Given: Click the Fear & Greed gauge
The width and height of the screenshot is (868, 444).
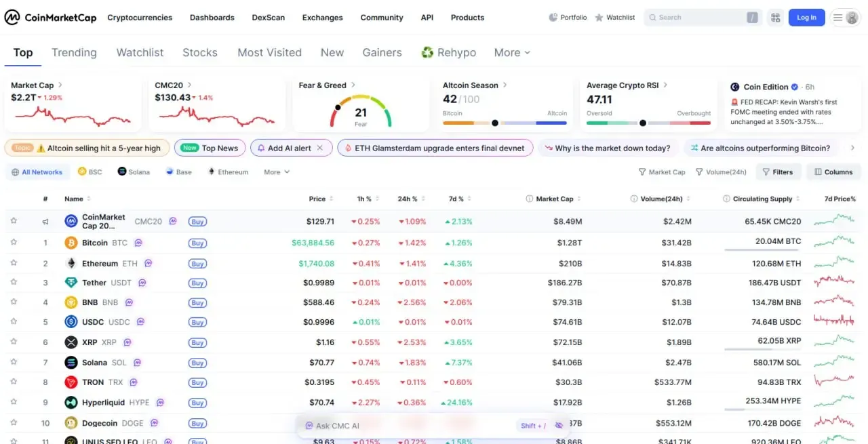Looking at the screenshot, I should pyautogui.click(x=361, y=111).
